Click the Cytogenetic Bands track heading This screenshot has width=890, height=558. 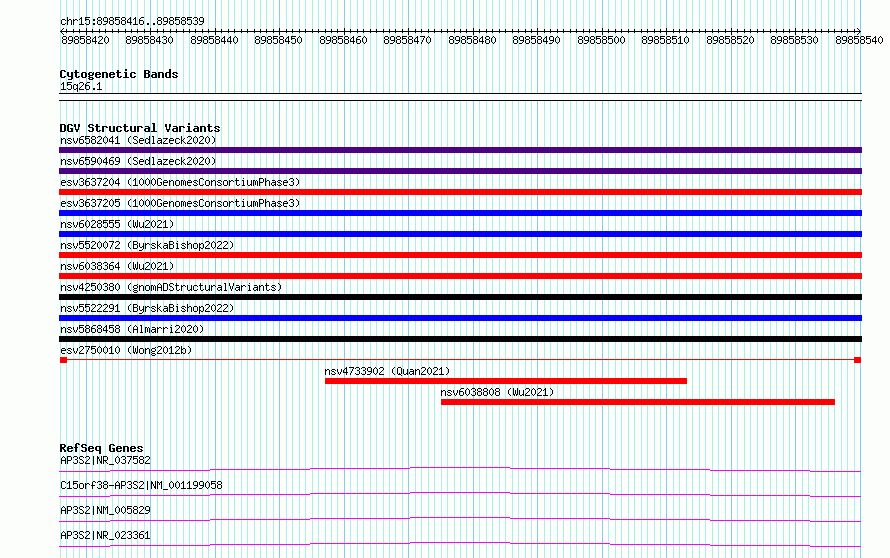tap(119, 74)
